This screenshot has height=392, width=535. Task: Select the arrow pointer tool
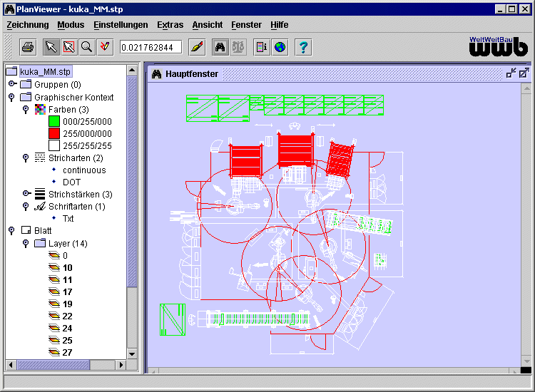pos(51,47)
